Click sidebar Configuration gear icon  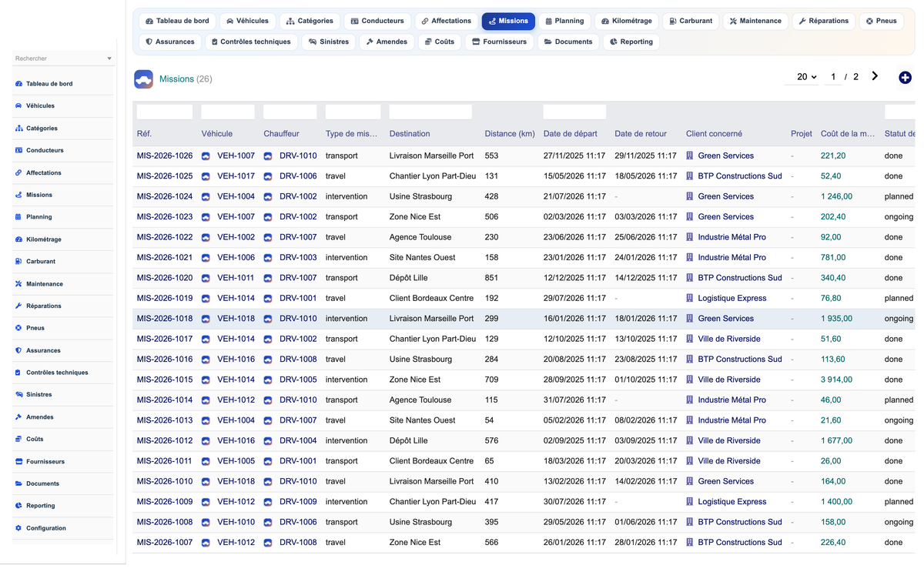pyautogui.click(x=18, y=528)
